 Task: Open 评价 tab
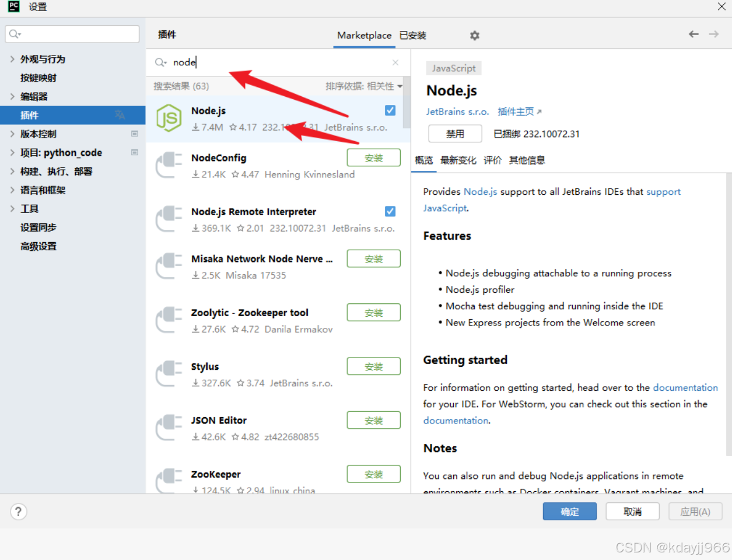point(492,160)
